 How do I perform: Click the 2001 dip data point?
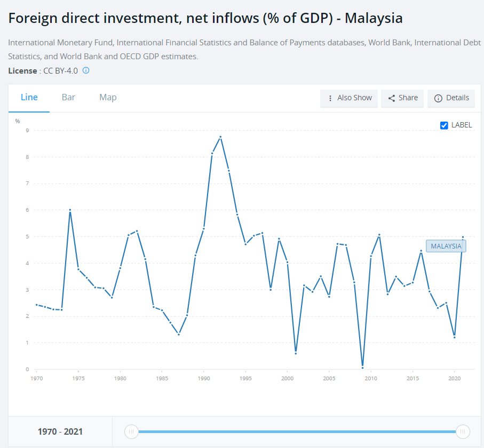[296, 353]
